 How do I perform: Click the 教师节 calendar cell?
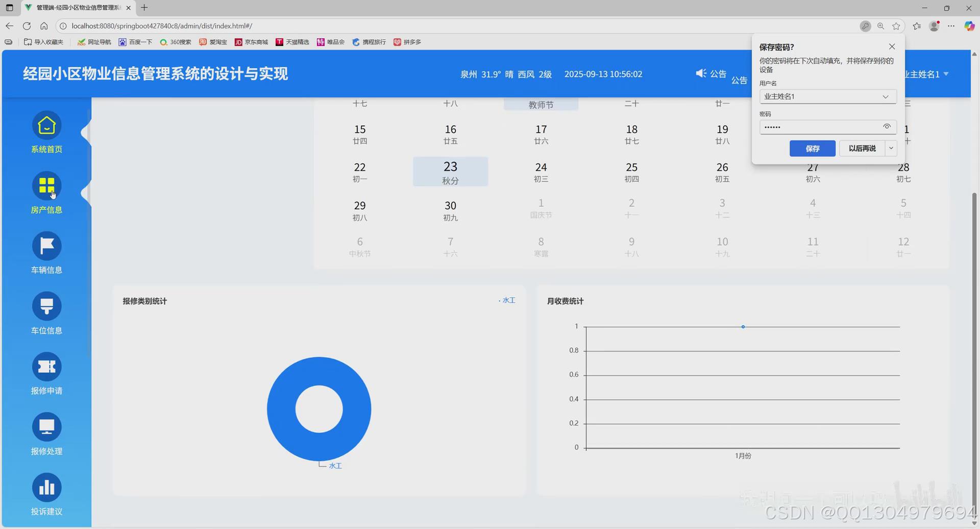point(541,104)
